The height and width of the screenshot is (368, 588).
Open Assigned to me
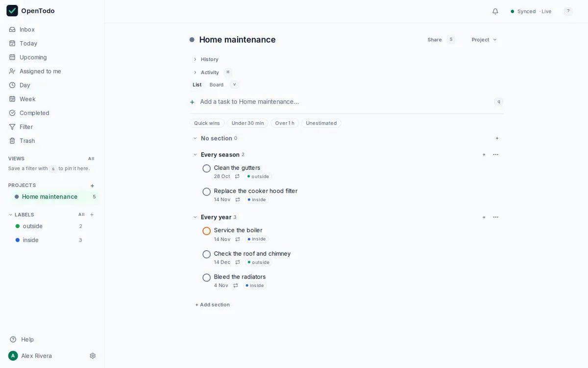(x=52, y=71)
